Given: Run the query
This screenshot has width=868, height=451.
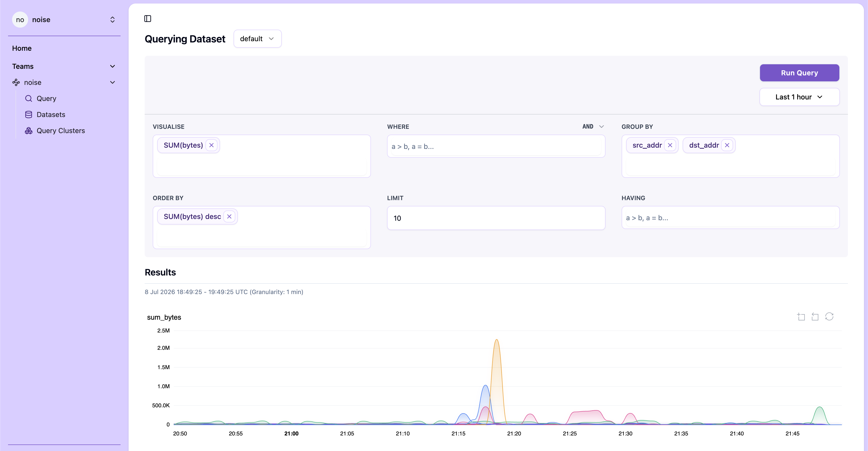Looking at the screenshot, I should click(799, 73).
